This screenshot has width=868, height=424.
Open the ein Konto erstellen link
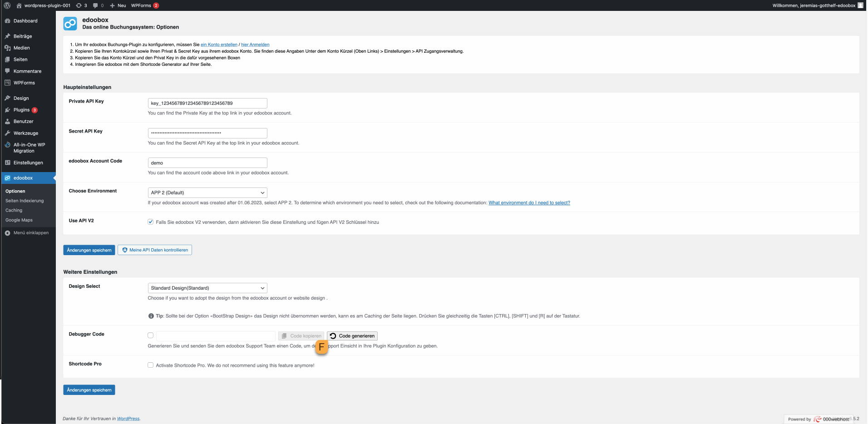[x=219, y=44]
